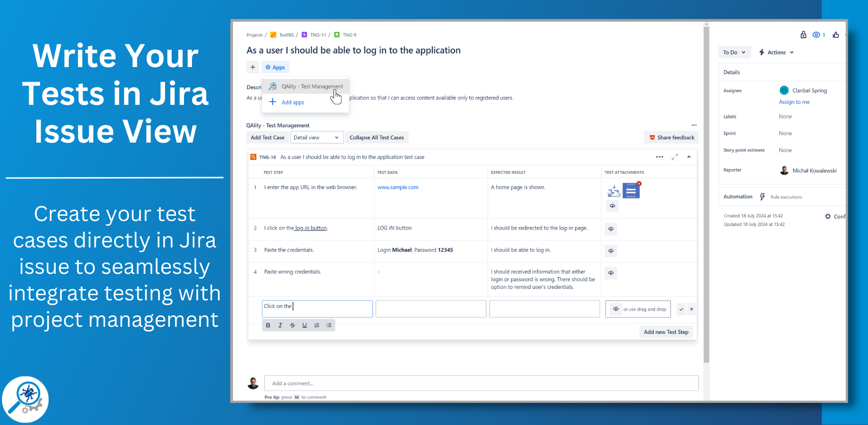Open the Apps button
Image resolution: width=868 pixels, height=425 pixels.
275,67
